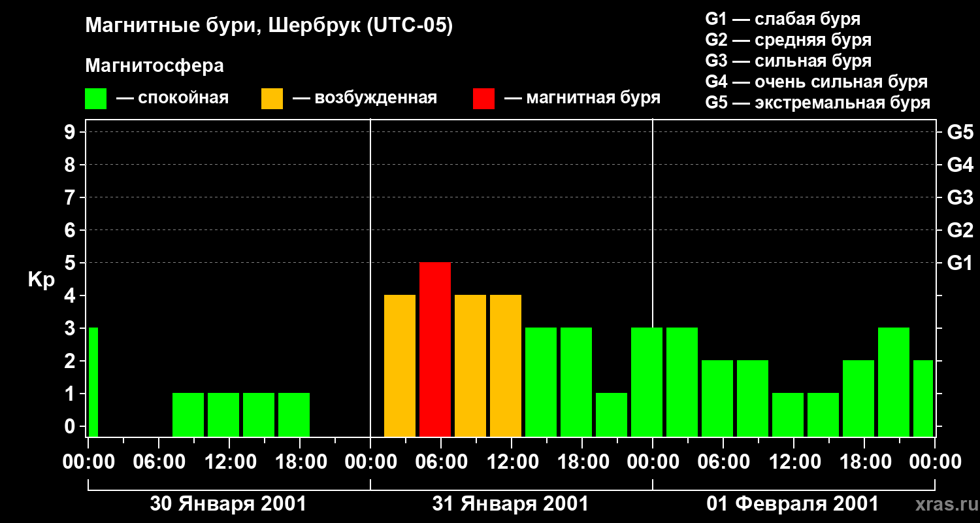Select the red Kp 5 storm bar
Viewport: 980px width, 523px height.
click(435, 349)
